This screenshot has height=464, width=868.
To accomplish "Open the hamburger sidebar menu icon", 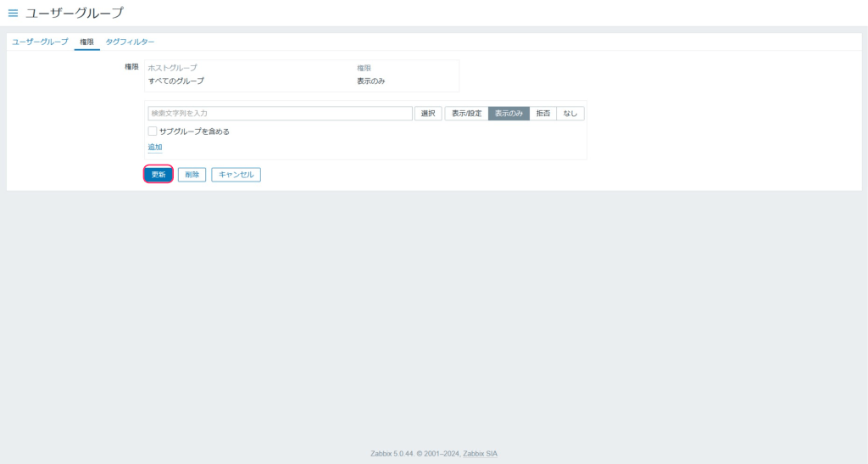I will (x=13, y=13).
